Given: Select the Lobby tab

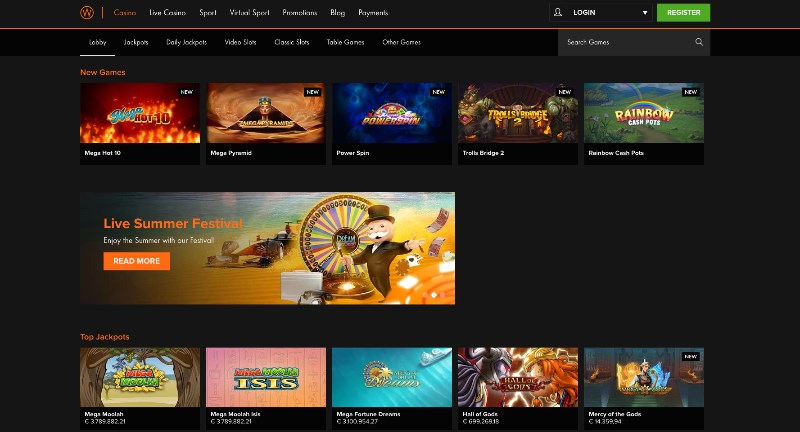Looking at the screenshot, I should [97, 42].
